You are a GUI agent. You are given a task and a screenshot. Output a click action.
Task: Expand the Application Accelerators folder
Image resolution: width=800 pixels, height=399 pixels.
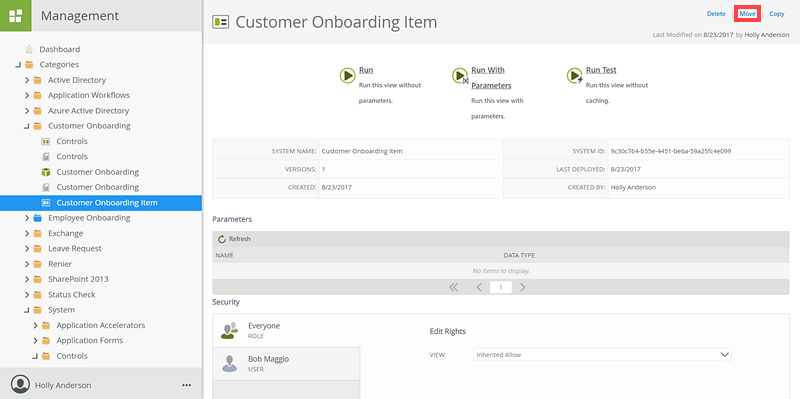(x=35, y=326)
